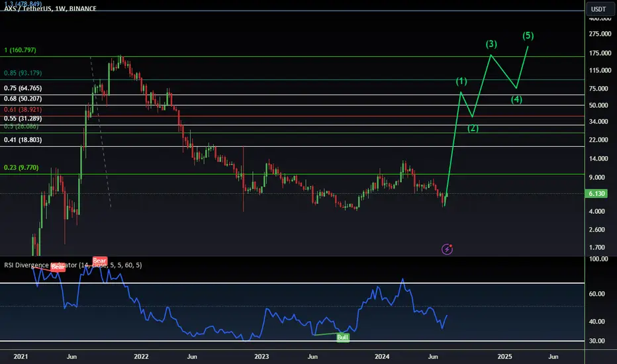The image size is (617, 364).
Task: Click the 2.600 price axis value
Action: click(596, 230)
